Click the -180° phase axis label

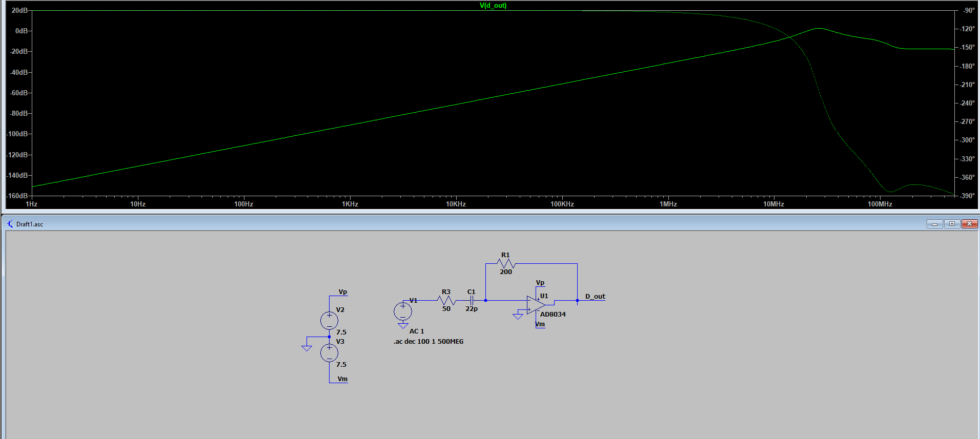tap(968, 66)
